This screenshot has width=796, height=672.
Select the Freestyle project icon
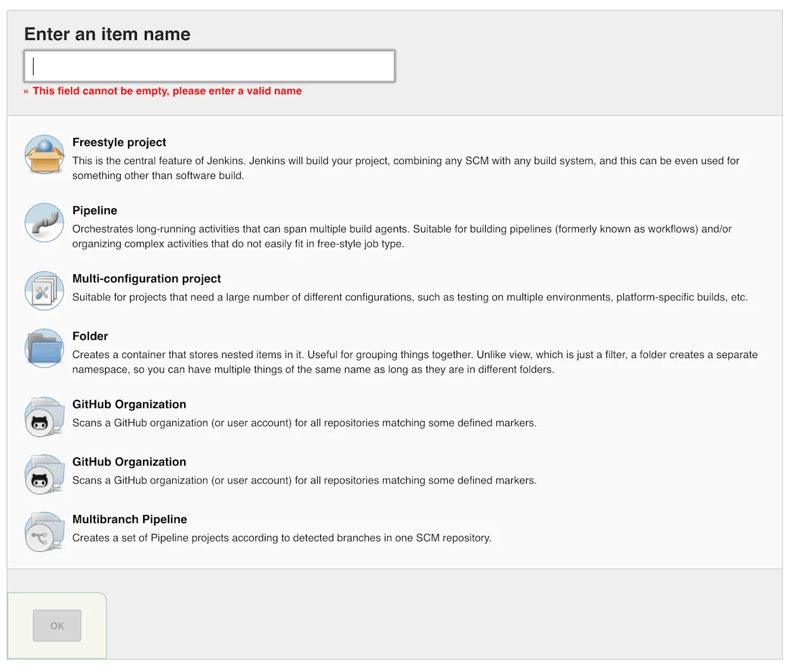coord(44,155)
